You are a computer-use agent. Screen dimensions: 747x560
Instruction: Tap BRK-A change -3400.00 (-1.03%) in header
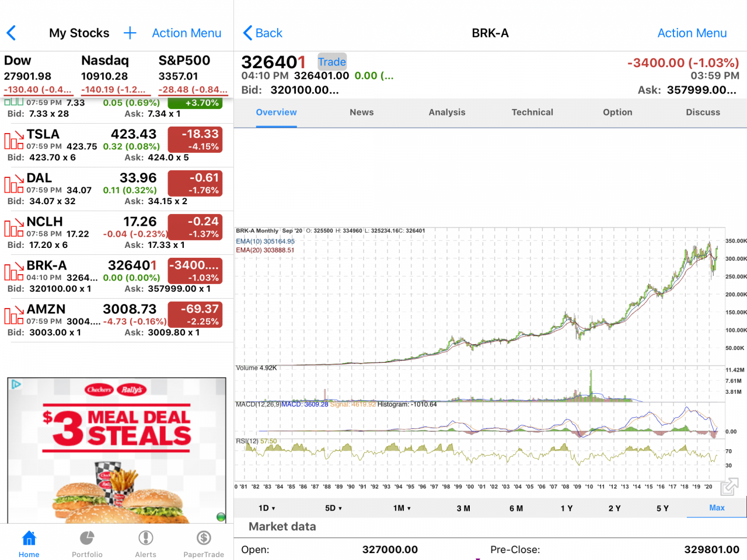683,62
